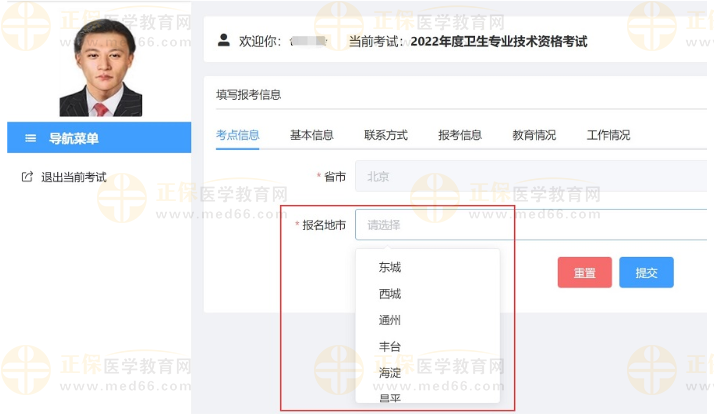This screenshot has height=414, width=714.
Task: Pick 丰台 from the district options
Action: [x=390, y=346]
